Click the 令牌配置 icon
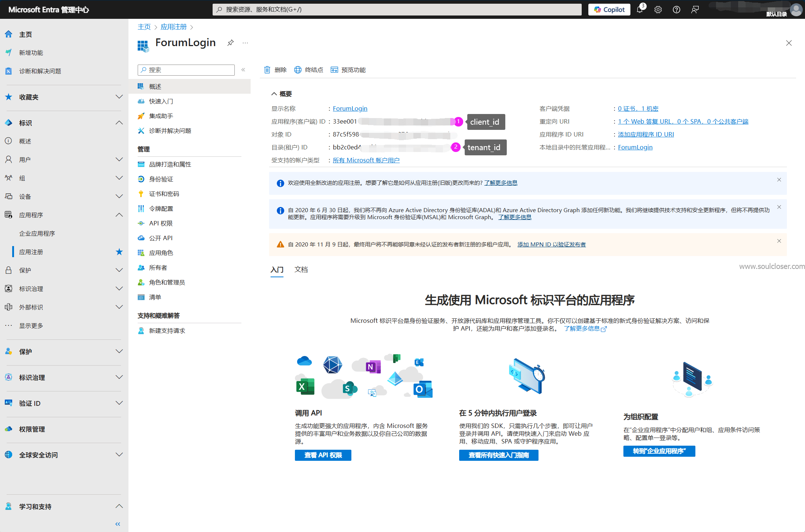The height and width of the screenshot is (532, 805). coord(141,208)
